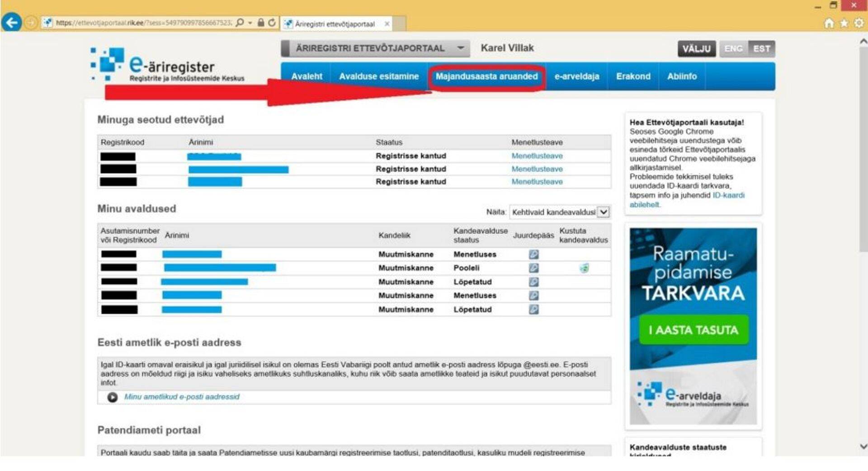
Task: Click the browser back arrow button
Action: (12, 22)
